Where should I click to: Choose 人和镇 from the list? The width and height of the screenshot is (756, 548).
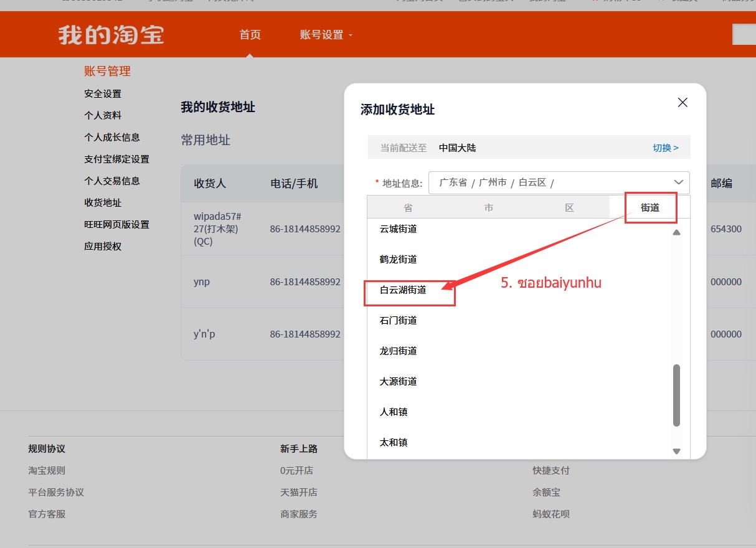pos(394,412)
